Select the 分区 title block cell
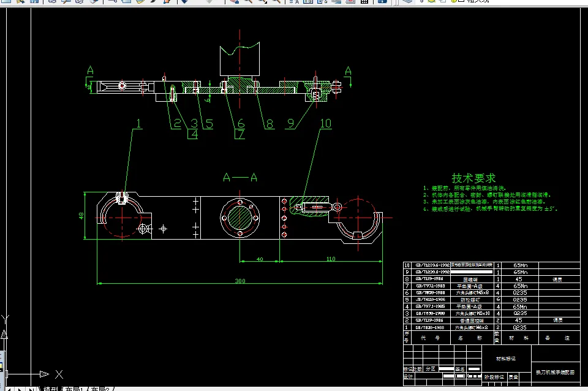Image resolution: width=588 pixels, height=391 pixels. [x=431, y=369]
